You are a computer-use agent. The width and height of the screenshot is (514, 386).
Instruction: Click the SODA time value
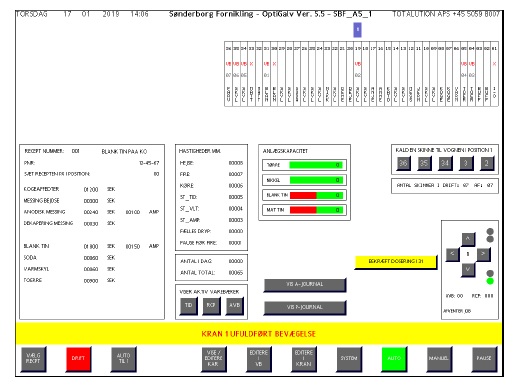click(91, 258)
